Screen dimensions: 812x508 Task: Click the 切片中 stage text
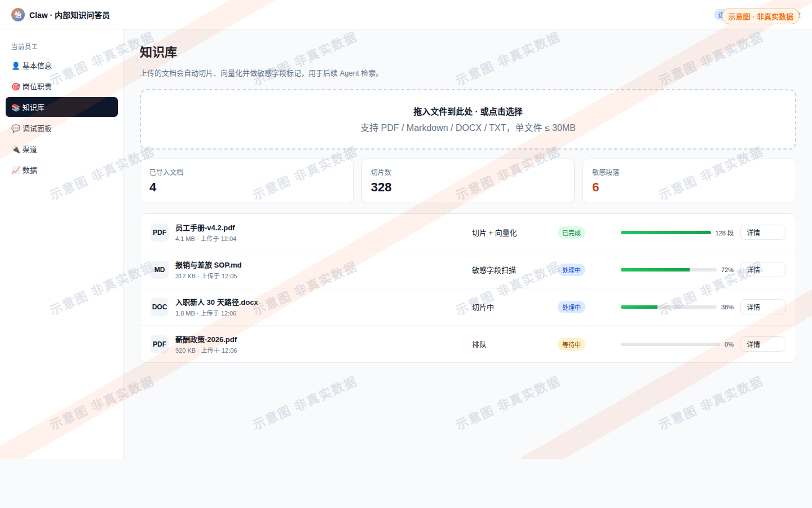click(x=483, y=308)
